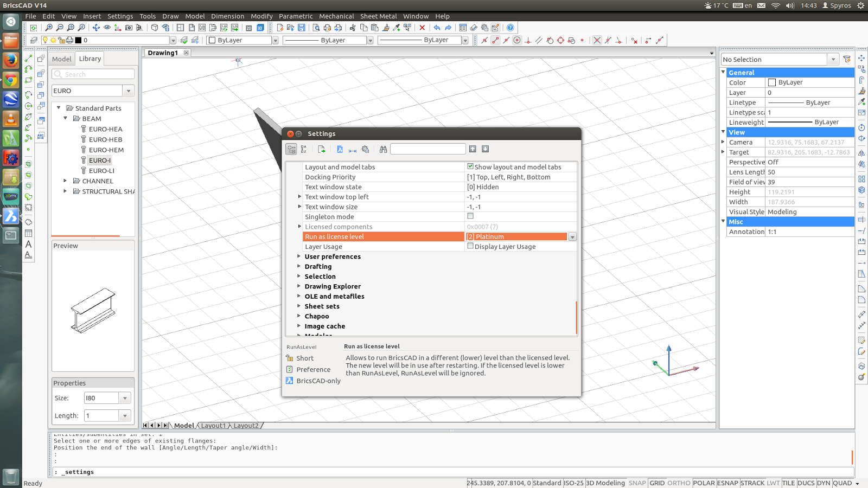This screenshot has width=868, height=488.
Task: Switch to the Layout2 tab
Action: pyautogui.click(x=246, y=426)
